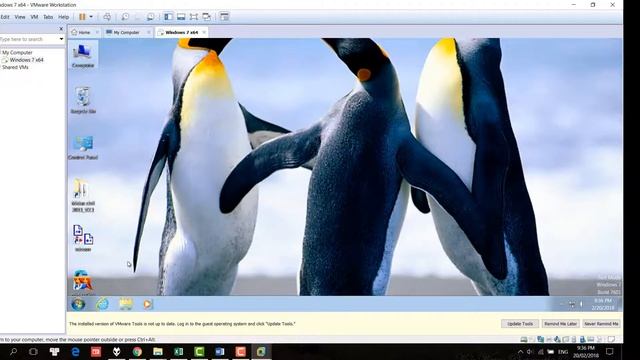Close the Library sidebar panel
The width and height of the screenshot is (640, 360).
(61, 29)
